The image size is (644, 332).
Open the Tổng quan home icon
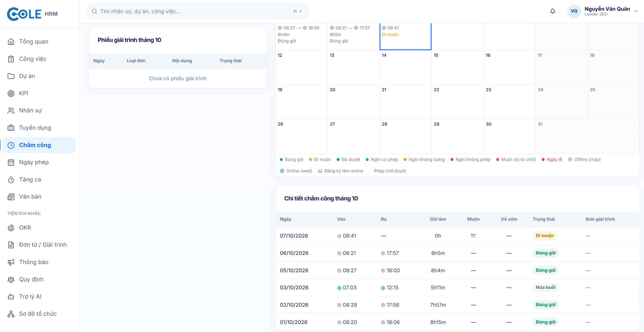coord(11,41)
